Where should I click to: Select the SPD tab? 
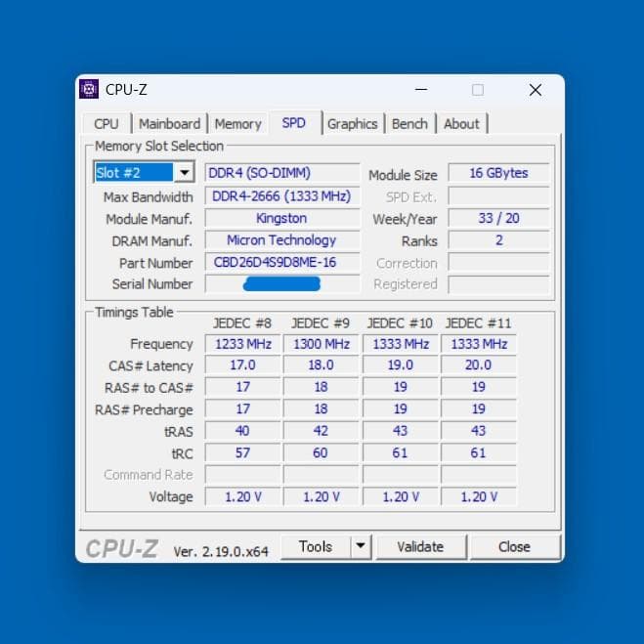coord(294,123)
